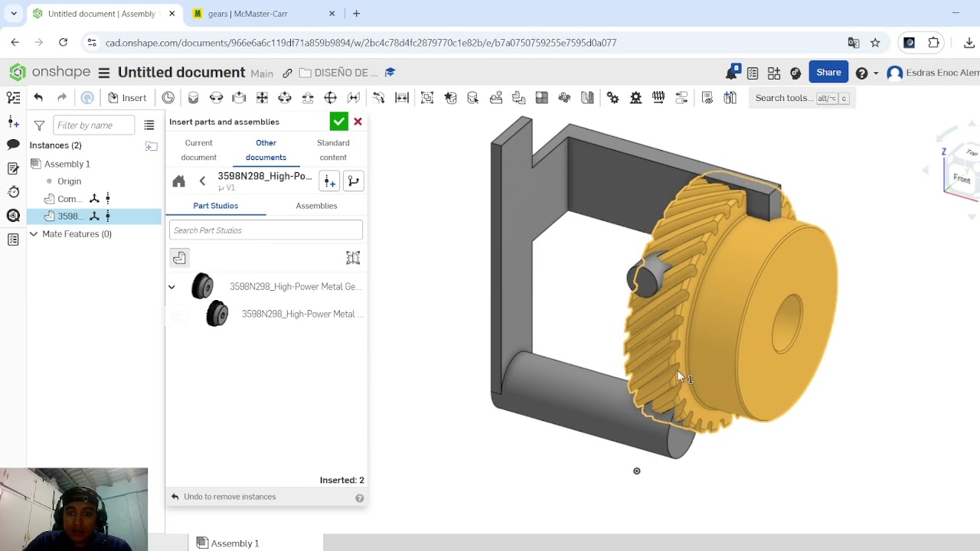Viewport: 980px width, 551px height.
Task: Click the Insert button in the toolbar
Action: click(127, 97)
